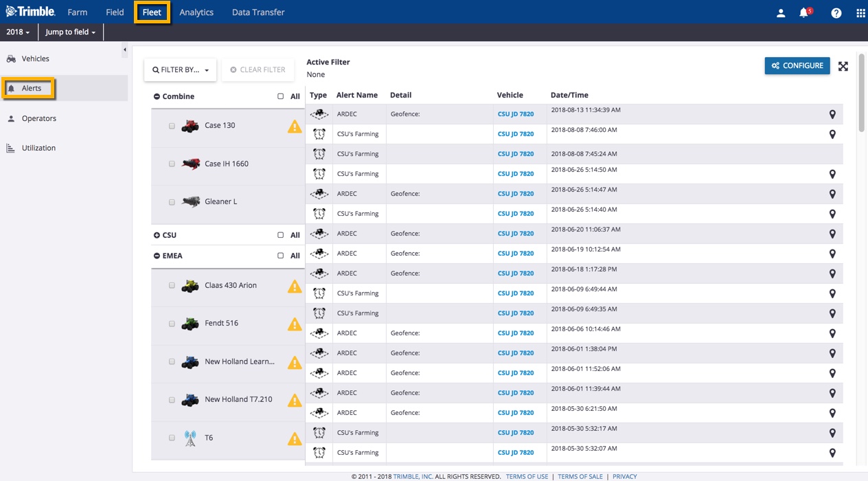Tick the Gleaner L checkbox
The width and height of the screenshot is (868, 481).
point(172,203)
